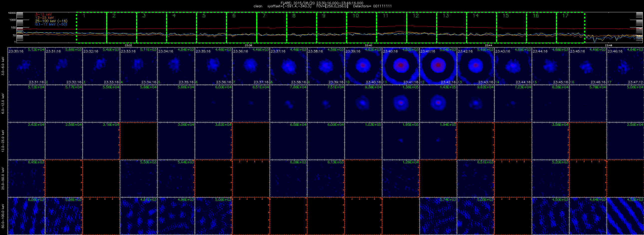This screenshot has width=644, height=235.
Task: Open the striped 50.0-100.0 keV image for interval 17
Action: click(x=625, y=216)
